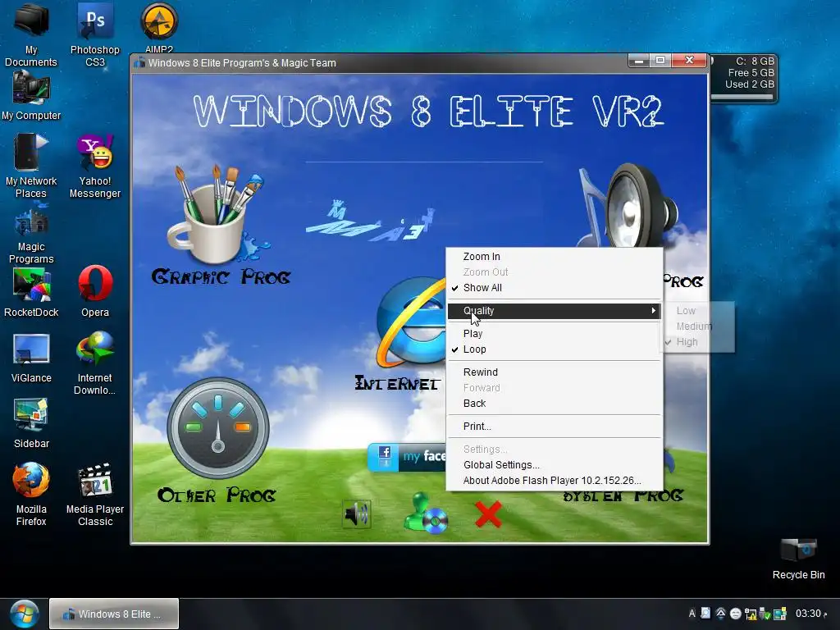Choose Back in the context menu
Viewport: 840px width, 630px height.
click(555, 404)
